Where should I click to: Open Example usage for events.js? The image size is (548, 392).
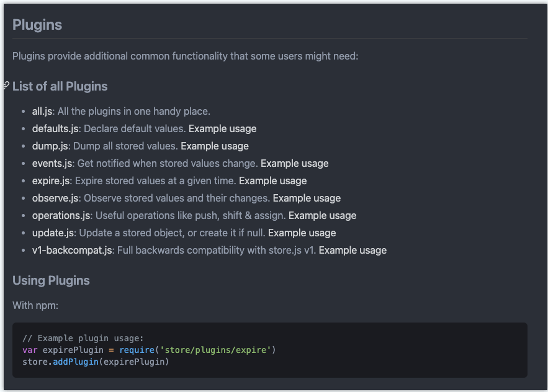point(294,164)
